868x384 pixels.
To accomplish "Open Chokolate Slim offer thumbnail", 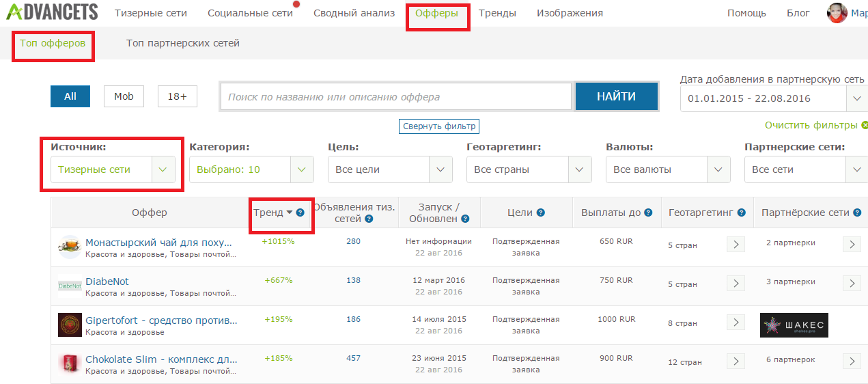I will click(69, 364).
